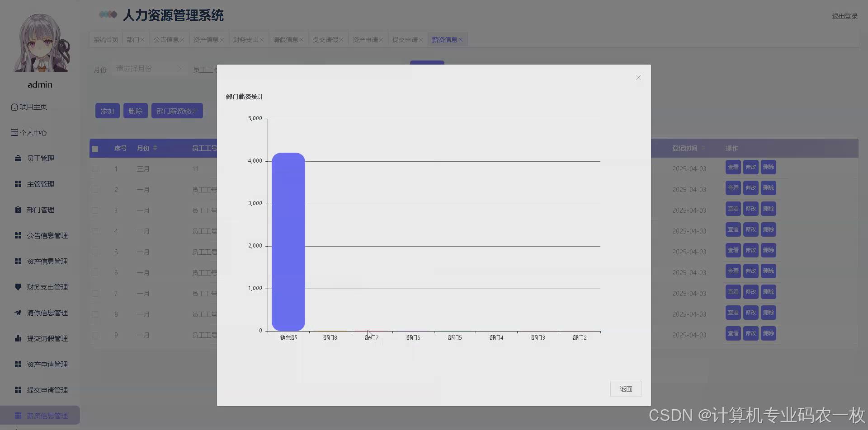Viewport: 868px width, 430px height.
Task: Check the checkbox for row 2
Action: [95, 190]
